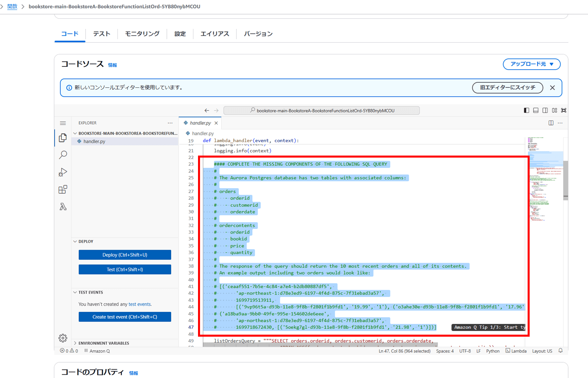This screenshot has width=588, height=378.
Task: Open the hamburger menu above Explorer
Action: point(63,123)
